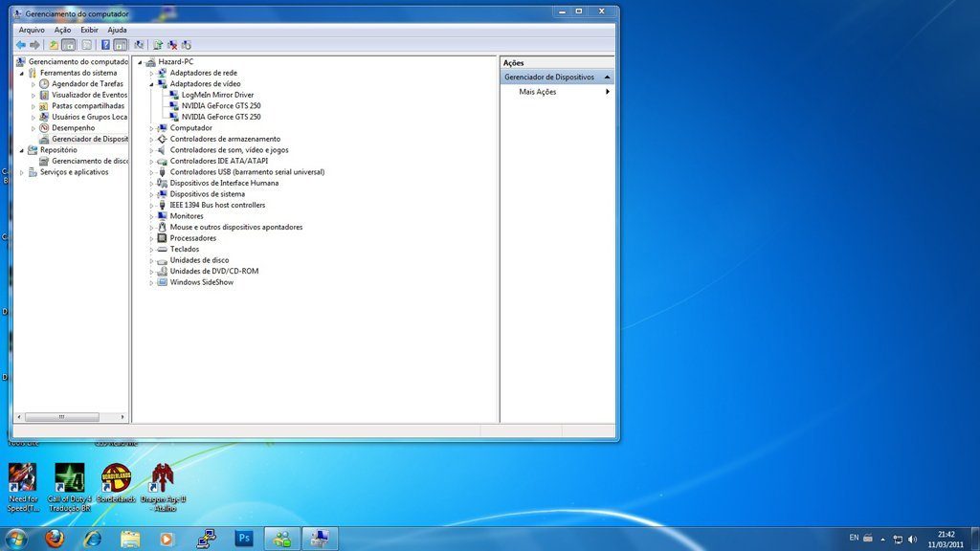Open the Ajuda menu
This screenshot has height=551, width=980.
pyautogui.click(x=117, y=30)
